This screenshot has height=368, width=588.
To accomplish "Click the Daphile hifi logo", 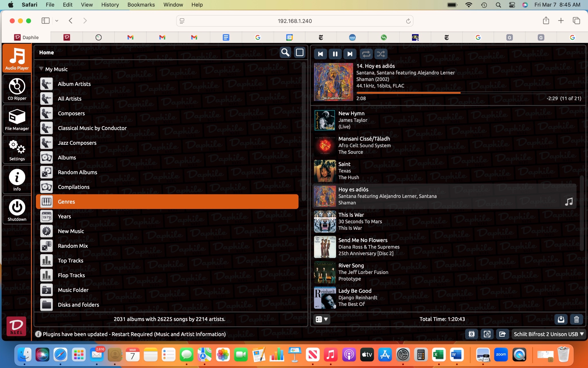I will click(16, 326).
